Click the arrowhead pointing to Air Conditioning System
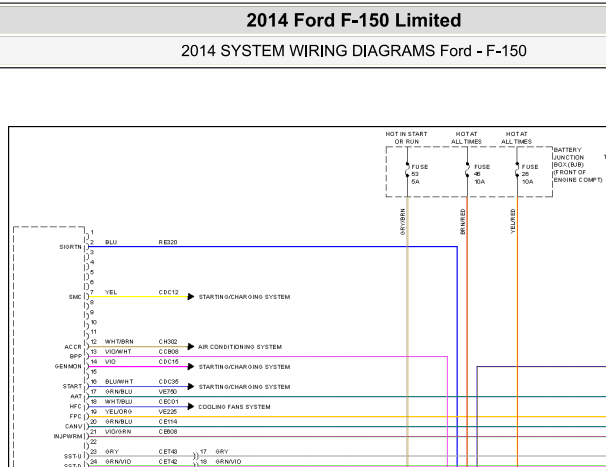This screenshot has height=467, width=606. coord(191,346)
